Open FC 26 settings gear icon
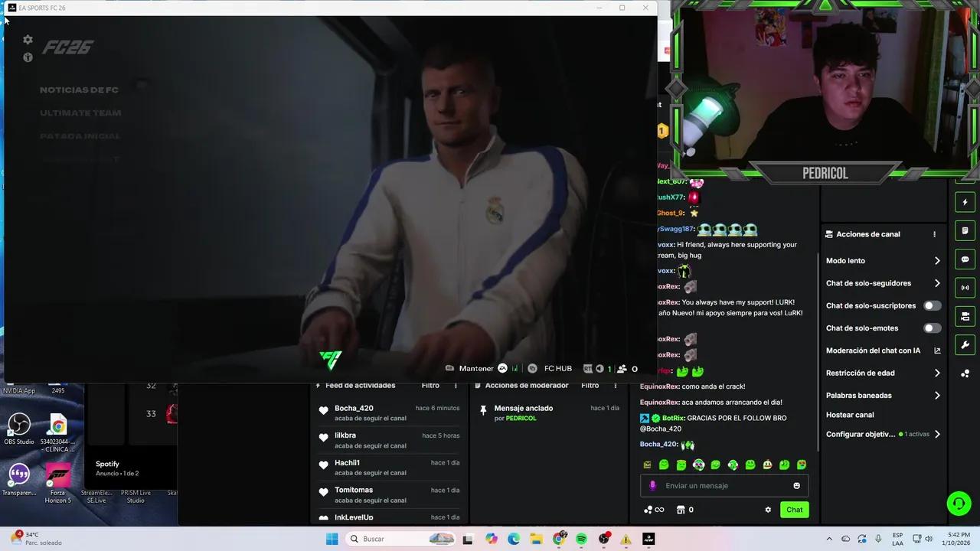This screenshot has width=980, height=551. point(28,40)
